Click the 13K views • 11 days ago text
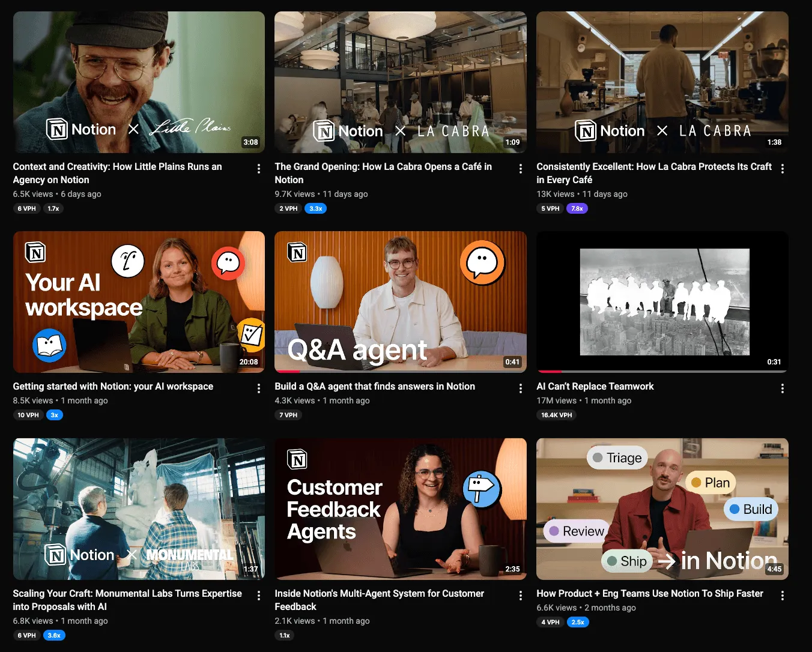The height and width of the screenshot is (652, 812). click(x=582, y=194)
